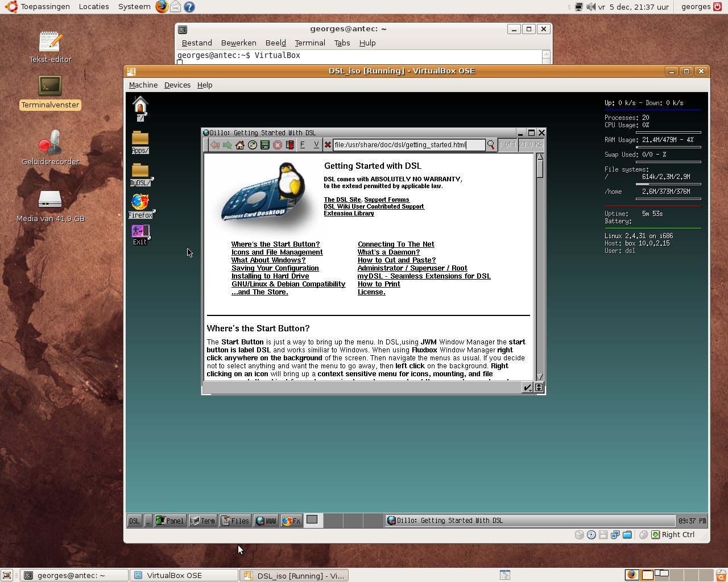This screenshot has width=728, height=582.
Task: Open the 'Installing to Hard Drive' link
Action: coord(270,276)
